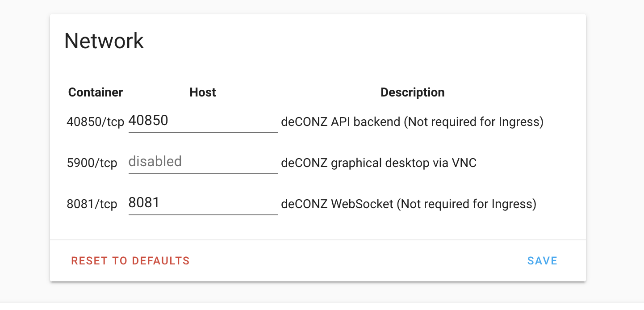
Task: Click the deCONZ WebSocket description text
Action: tap(408, 204)
